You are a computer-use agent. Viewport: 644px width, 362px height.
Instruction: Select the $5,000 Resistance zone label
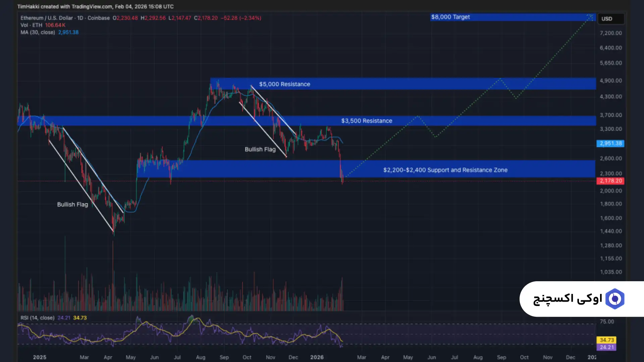(x=284, y=84)
